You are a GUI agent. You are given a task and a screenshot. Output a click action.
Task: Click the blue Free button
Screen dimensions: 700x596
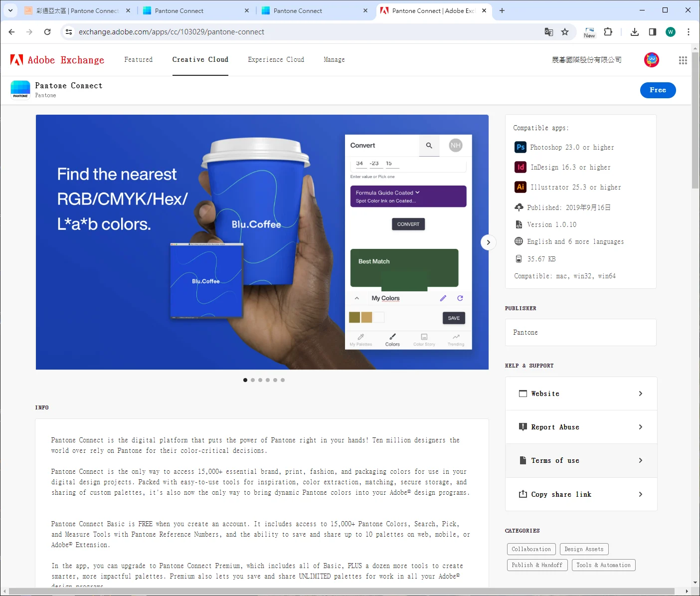click(658, 90)
